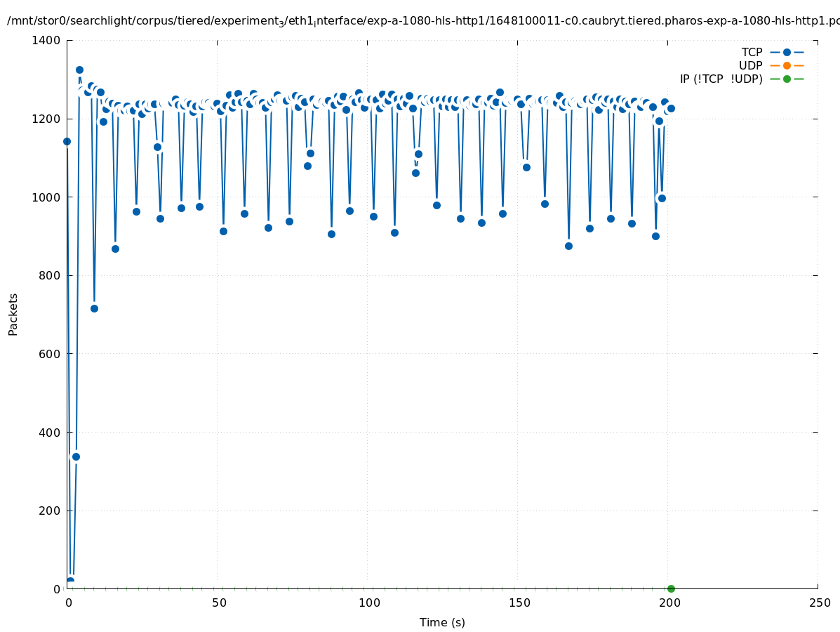Viewport: 840px width, 632px height.
Task: Select the UDP legend label
Action: pos(750,65)
